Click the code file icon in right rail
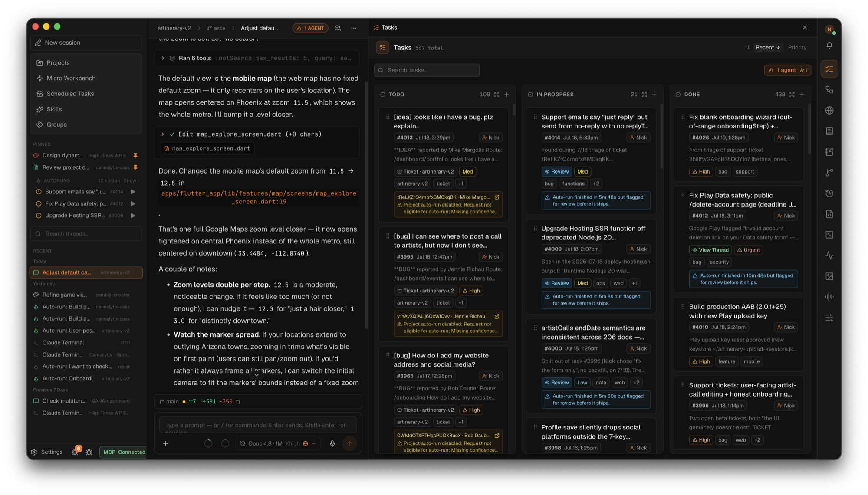868x495 pixels. 829,214
